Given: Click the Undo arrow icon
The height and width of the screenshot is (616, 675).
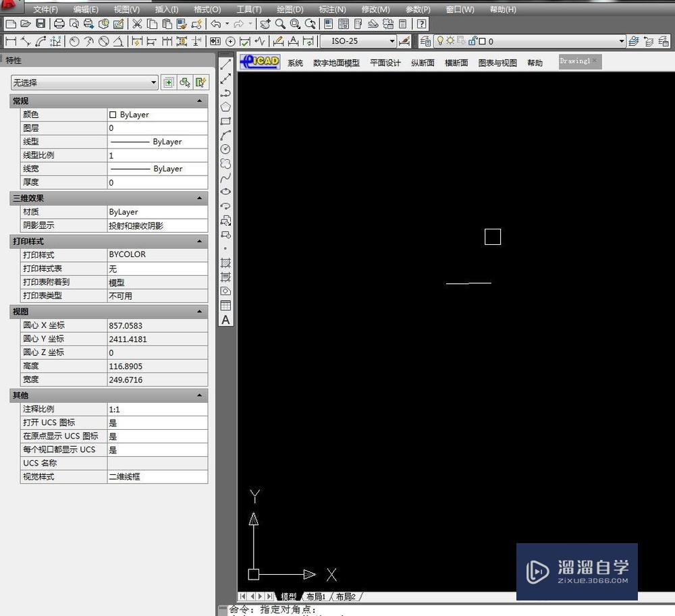Looking at the screenshot, I should tap(215, 23).
